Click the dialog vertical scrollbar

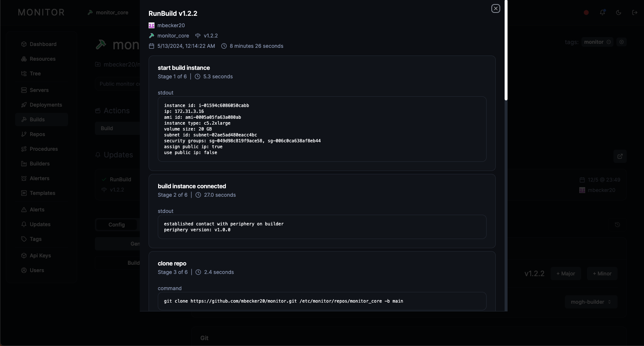506,50
